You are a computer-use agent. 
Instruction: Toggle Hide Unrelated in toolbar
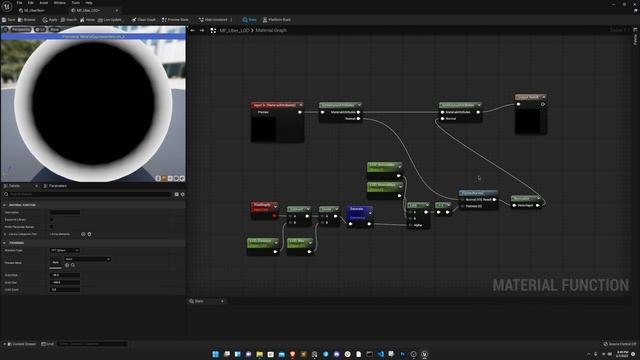pyautogui.click(x=213, y=20)
